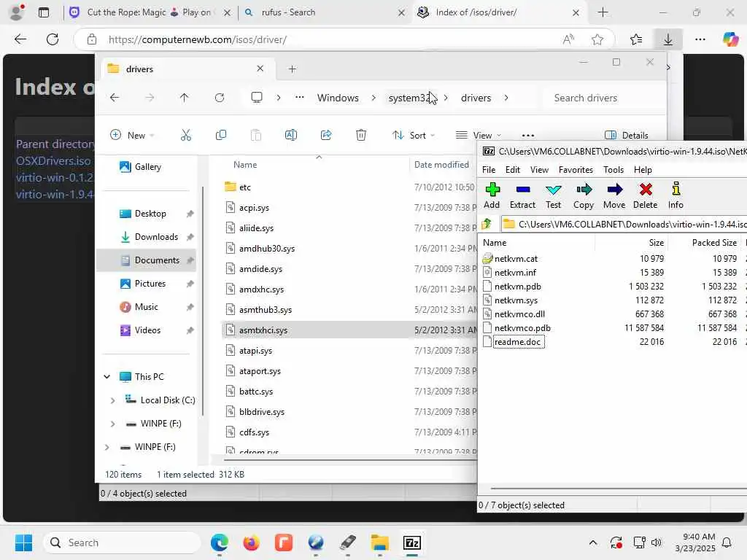The image size is (747, 560).
Task: Click the Rename icon in Explorer toolbar
Action: (x=290, y=135)
